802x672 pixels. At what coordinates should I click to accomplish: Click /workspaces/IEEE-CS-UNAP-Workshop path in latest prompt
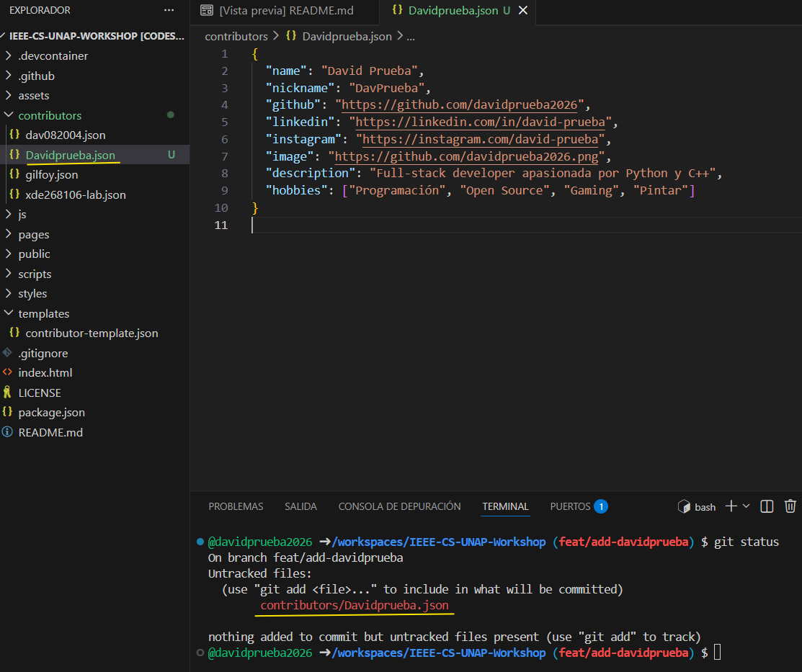point(439,653)
